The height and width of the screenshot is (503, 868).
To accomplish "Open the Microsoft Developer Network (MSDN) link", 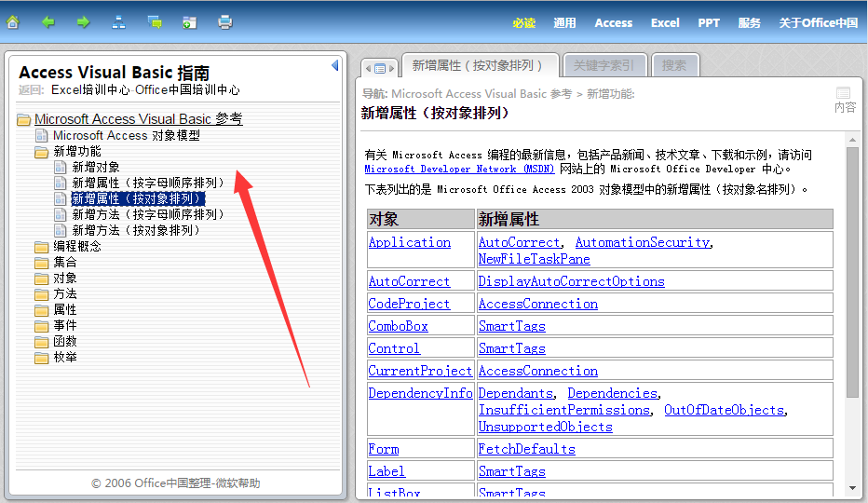I will coord(459,169).
